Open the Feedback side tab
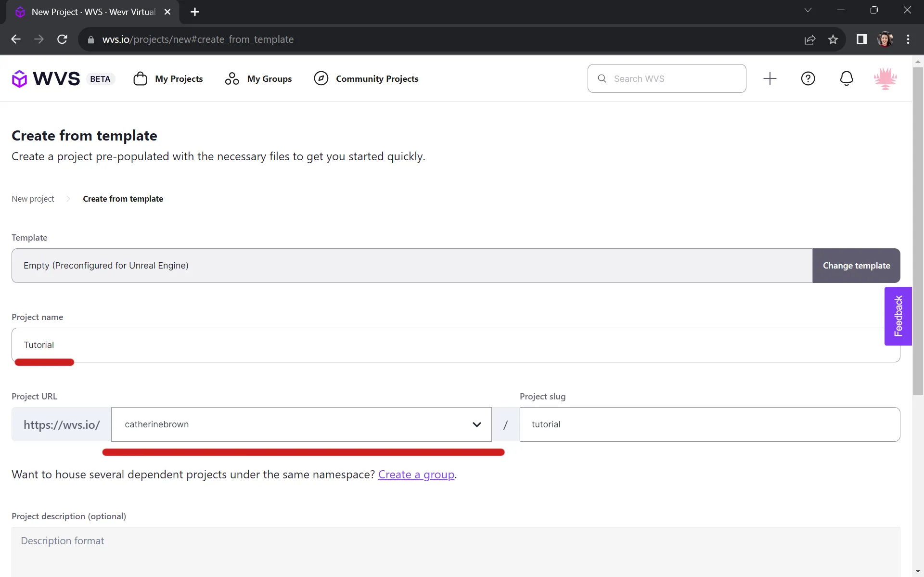Viewport: 924px width, 577px height. [x=898, y=316]
